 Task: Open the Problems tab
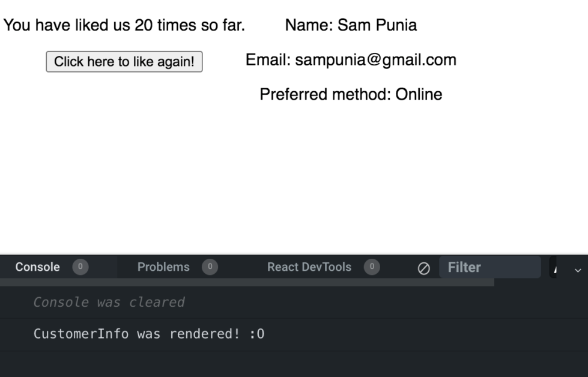point(163,267)
